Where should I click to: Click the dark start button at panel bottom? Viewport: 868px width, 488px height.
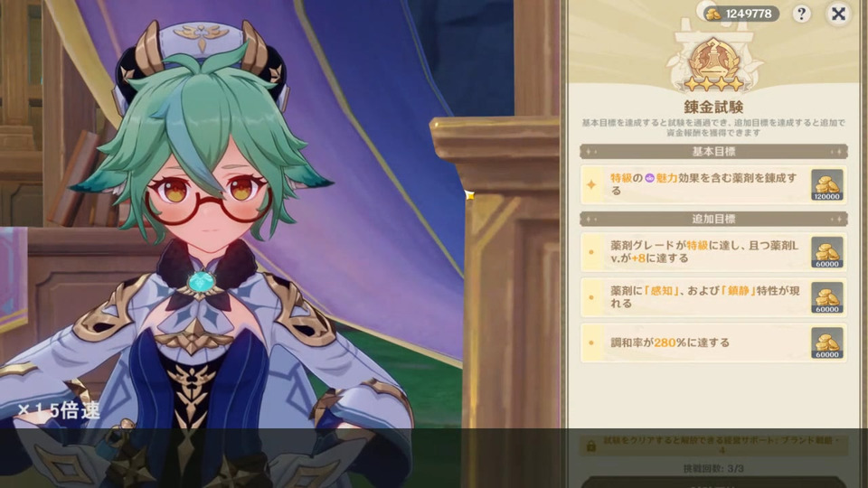tap(713, 483)
